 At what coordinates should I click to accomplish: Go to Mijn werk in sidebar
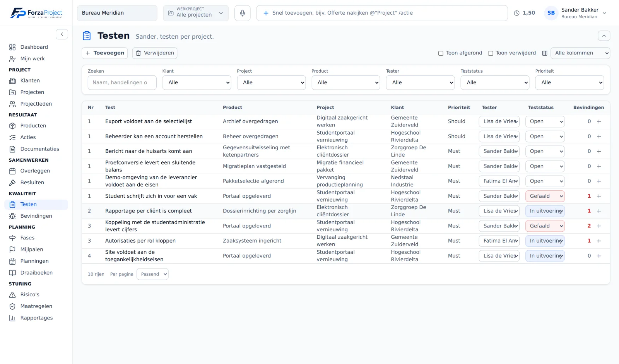click(36, 59)
